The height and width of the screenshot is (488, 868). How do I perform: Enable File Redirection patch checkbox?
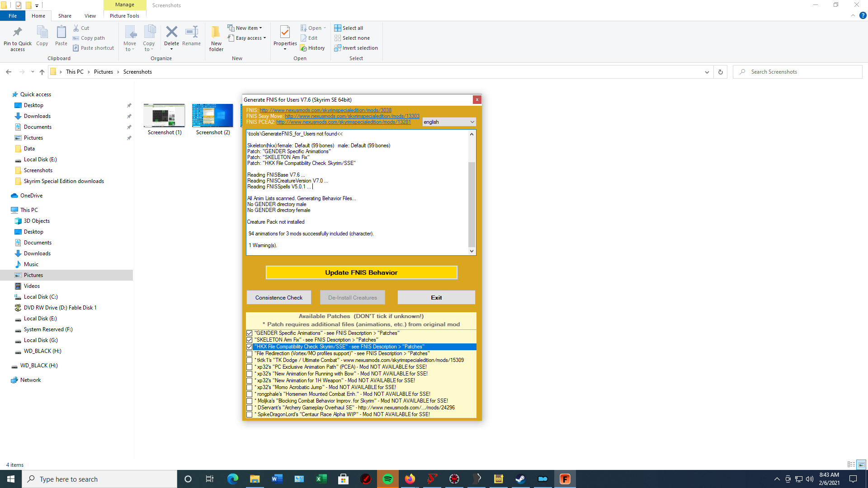point(249,353)
